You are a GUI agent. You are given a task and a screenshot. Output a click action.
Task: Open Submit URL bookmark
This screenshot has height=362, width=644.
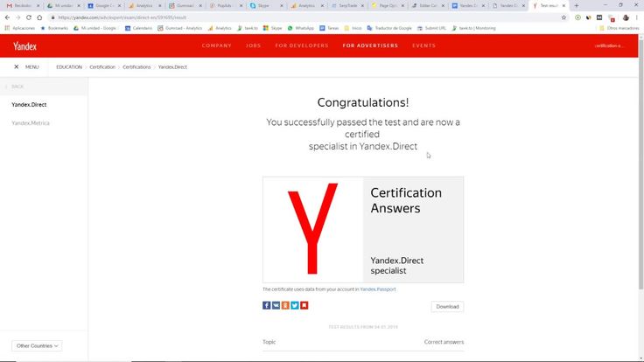[431, 28]
